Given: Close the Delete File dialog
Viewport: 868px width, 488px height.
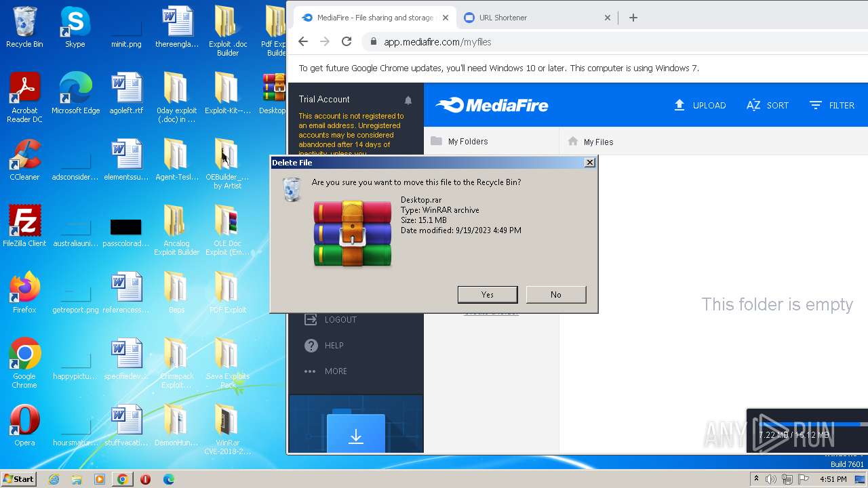Looking at the screenshot, I should click(x=590, y=163).
